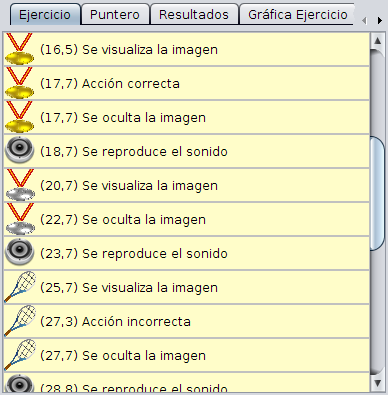
Task: Show previous tabs with left arrow
Action: 364,21
